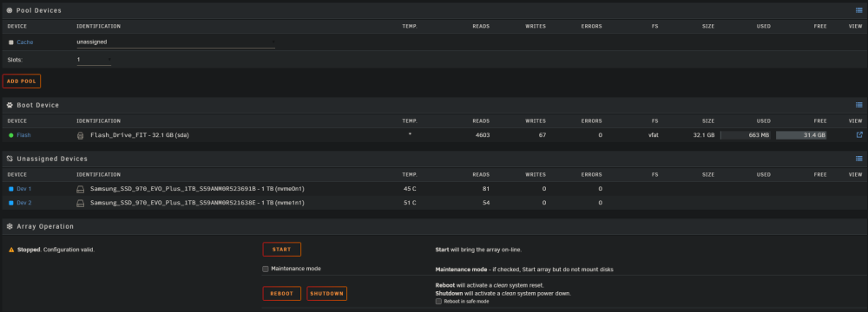Image resolution: width=868 pixels, height=312 pixels.
Task: Click the SHUTDOWN button
Action: (326, 293)
